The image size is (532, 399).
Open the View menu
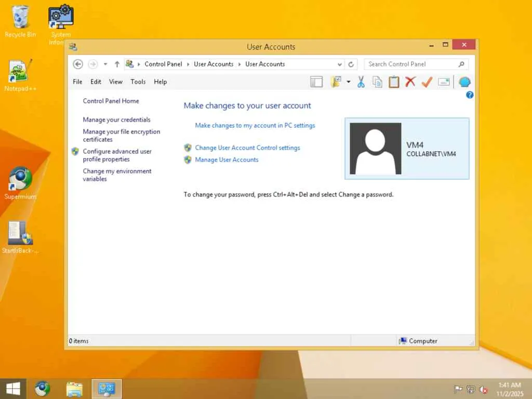point(116,82)
